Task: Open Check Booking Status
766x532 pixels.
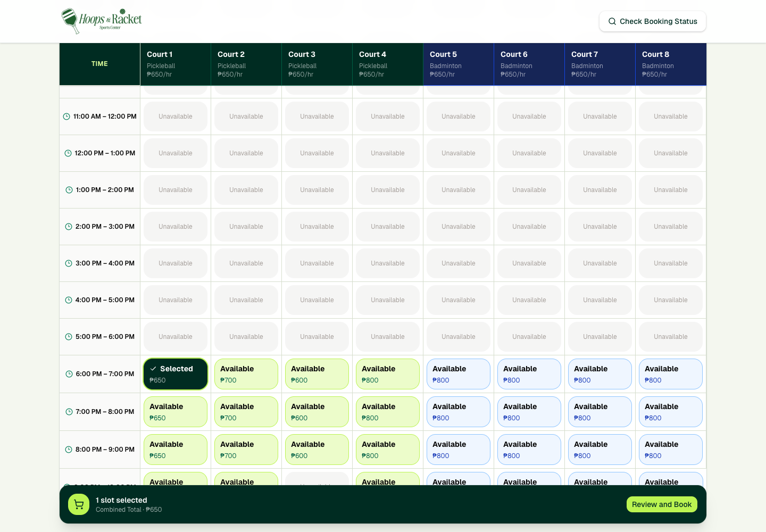Action: pyautogui.click(x=653, y=21)
